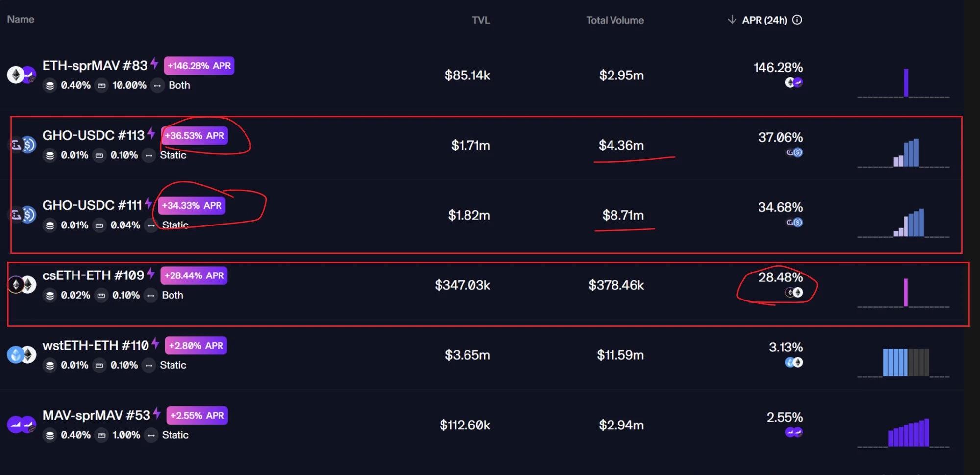This screenshot has height=475, width=980.
Task: Click the sort arrow beside APR (24h)
Action: pos(732,20)
